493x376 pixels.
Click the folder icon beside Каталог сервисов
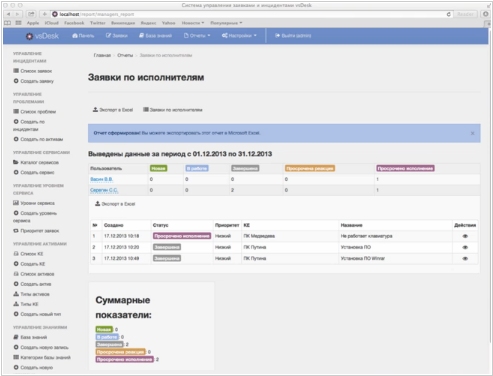[16, 162]
